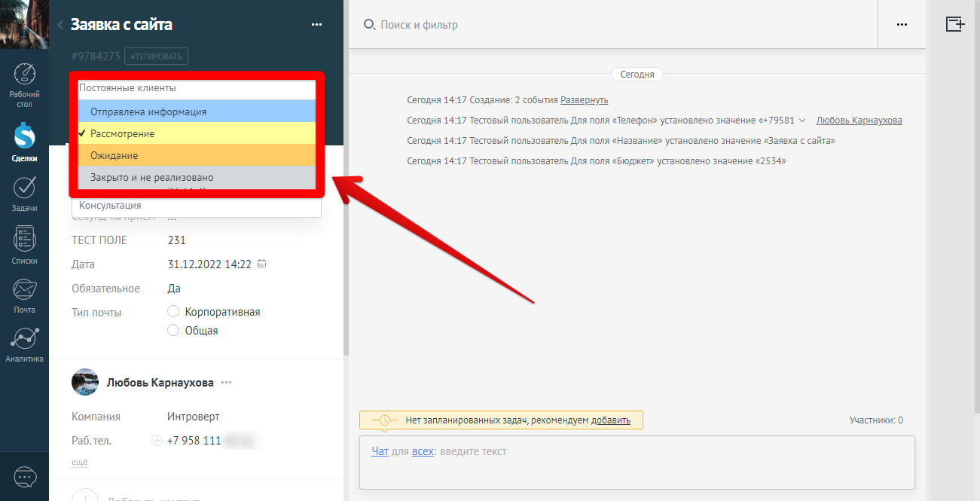The width and height of the screenshot is (980, 501).
Task: Open the Аналитика section icon
Action: [25, 339]
